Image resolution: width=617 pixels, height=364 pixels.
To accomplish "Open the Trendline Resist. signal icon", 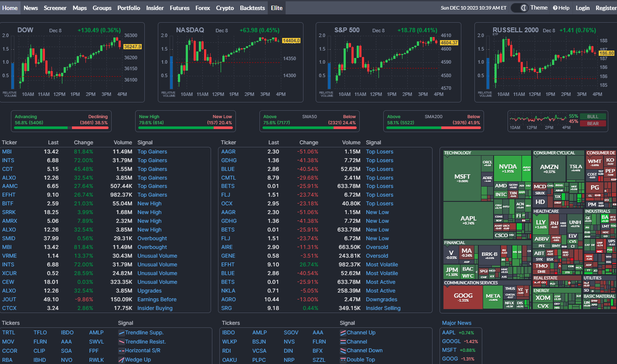I will (122, 342).
